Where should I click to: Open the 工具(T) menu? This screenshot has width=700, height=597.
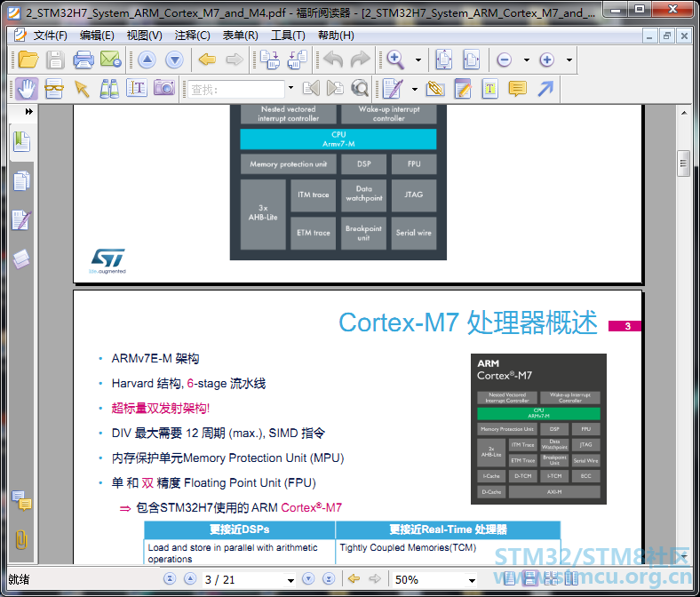(288, 36)
